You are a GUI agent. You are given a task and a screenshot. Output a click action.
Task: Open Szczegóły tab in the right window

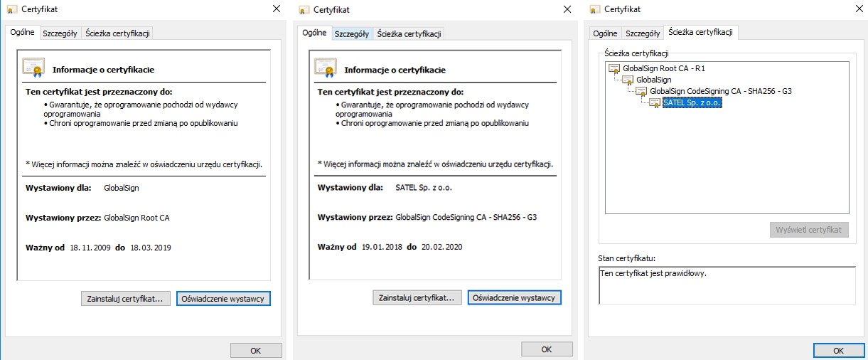(643, 33)
